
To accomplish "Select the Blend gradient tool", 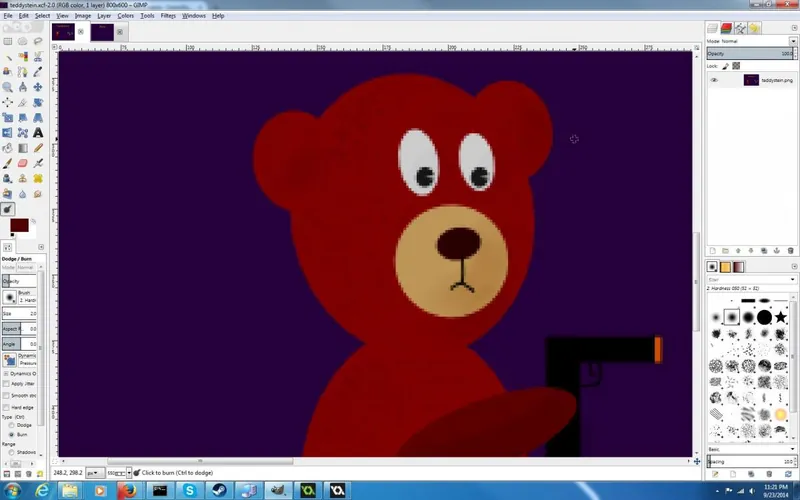I will (x=22, y=148).
